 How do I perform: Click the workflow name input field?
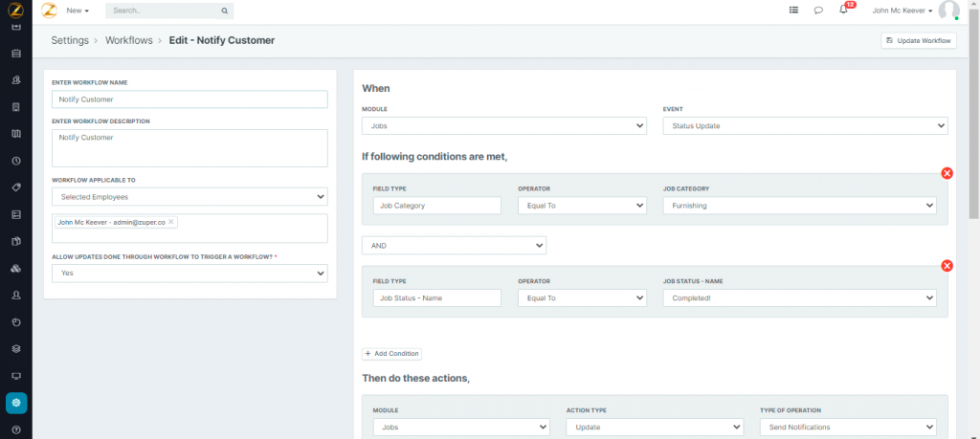click(x=190, y=99)
